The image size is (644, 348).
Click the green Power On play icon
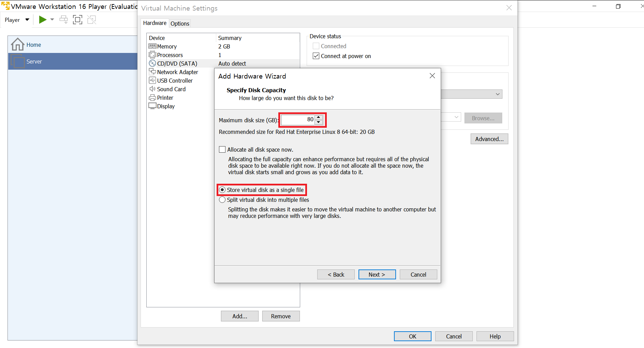(x=43, y=20)
